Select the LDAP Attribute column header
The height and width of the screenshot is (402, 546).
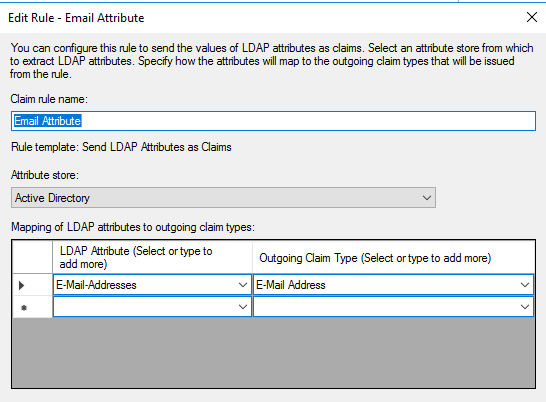(153, 257)
